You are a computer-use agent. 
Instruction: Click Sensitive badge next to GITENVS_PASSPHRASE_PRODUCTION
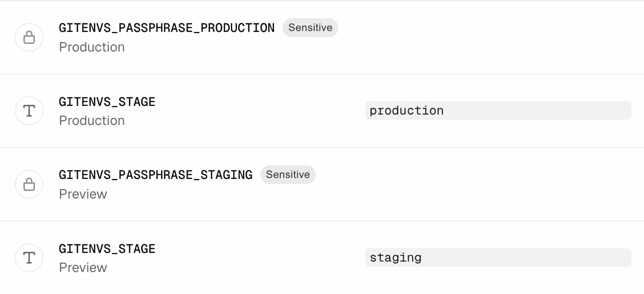(310, 28)
